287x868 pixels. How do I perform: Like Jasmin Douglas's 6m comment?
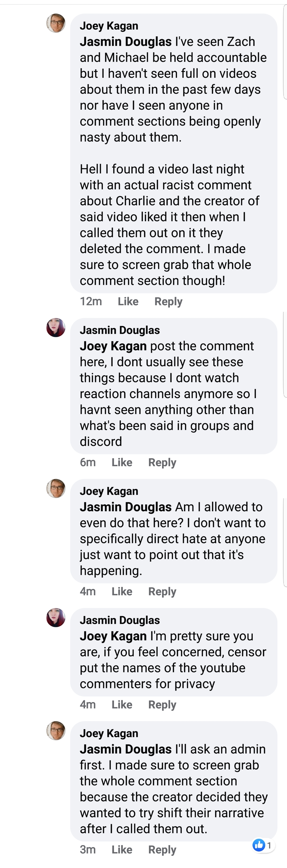point(122,462)
